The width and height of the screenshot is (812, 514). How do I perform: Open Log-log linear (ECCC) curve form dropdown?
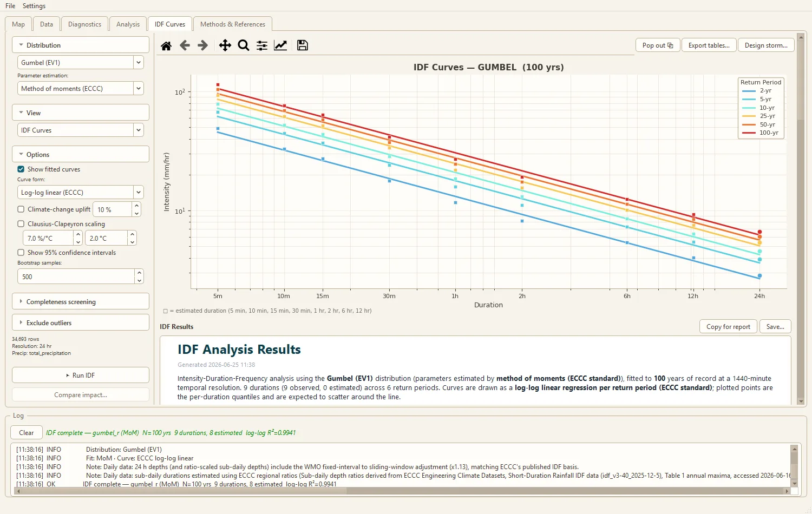80,193
